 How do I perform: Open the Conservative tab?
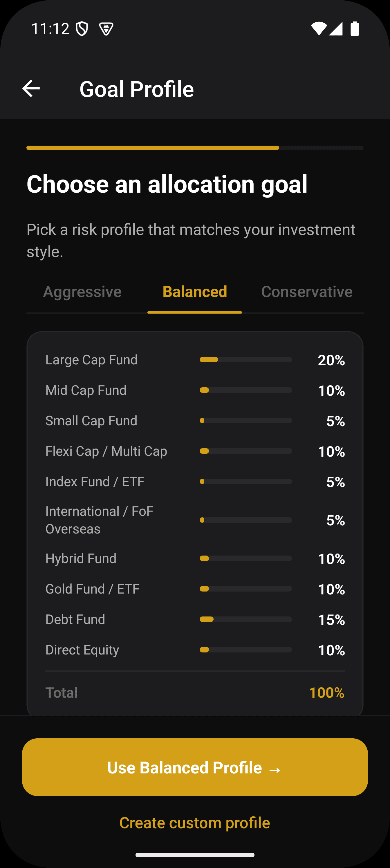(x=307, y=292)
